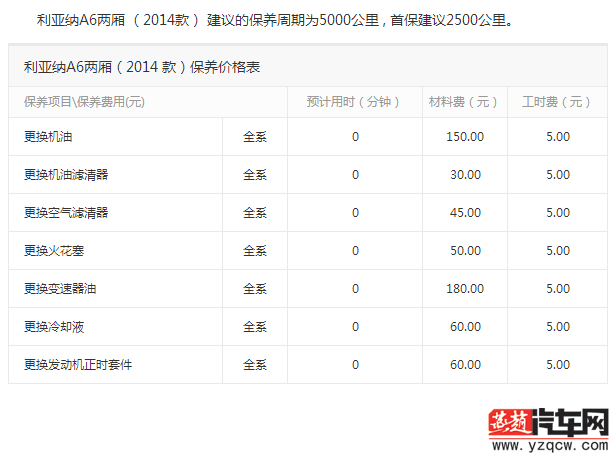Image resolution: width=615 pixels, height=458 pixels.
Task: Click the header 保养项目\保养费用(元)
Action: point(84,102)
